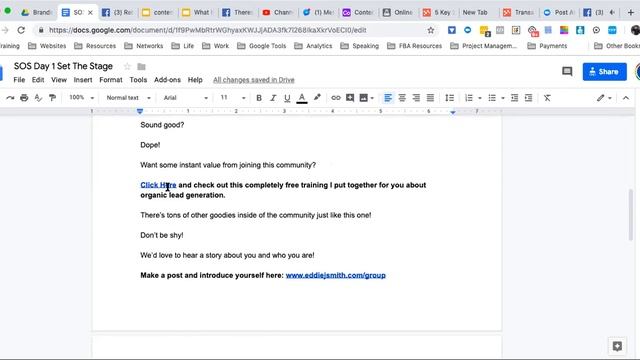
Task: Close the SOS document tab
Action: (x=90, y=13)
